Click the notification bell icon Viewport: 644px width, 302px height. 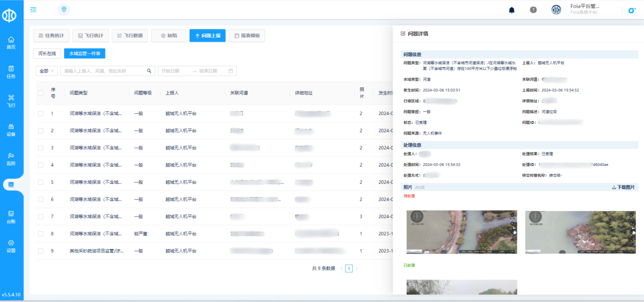tap(512, 10)
